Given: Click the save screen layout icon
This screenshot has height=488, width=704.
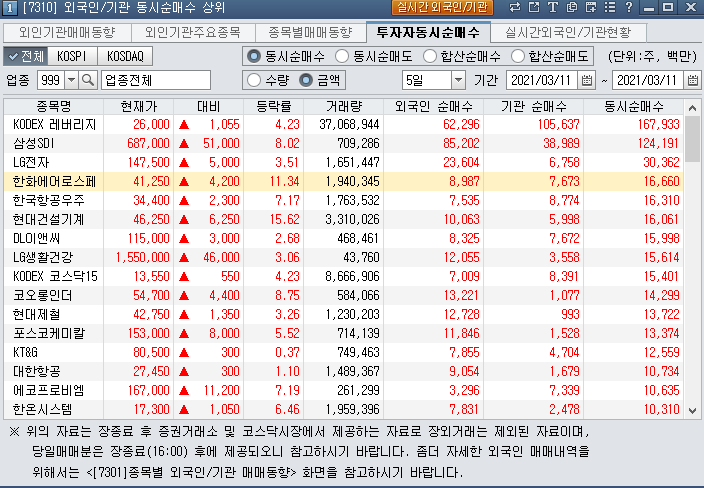Looking at the screenshot, I should (x=591, y=7).
